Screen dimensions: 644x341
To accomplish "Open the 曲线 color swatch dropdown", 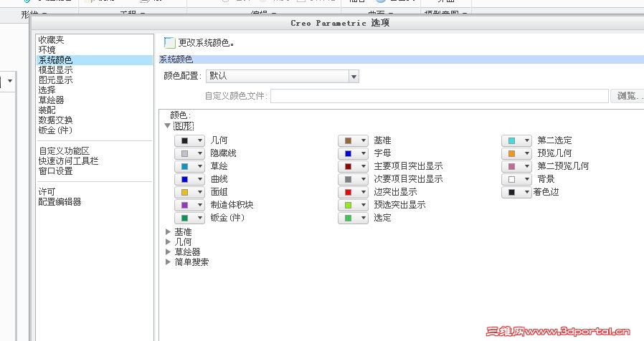I will tap(189, 179).
